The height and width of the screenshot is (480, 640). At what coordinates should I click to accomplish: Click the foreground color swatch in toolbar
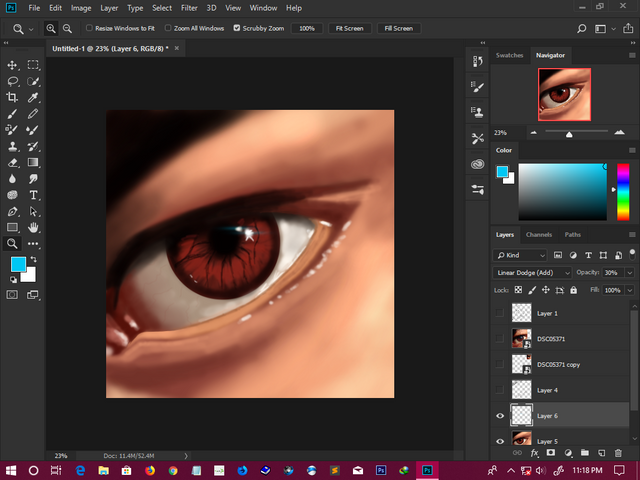pos(18,264)
